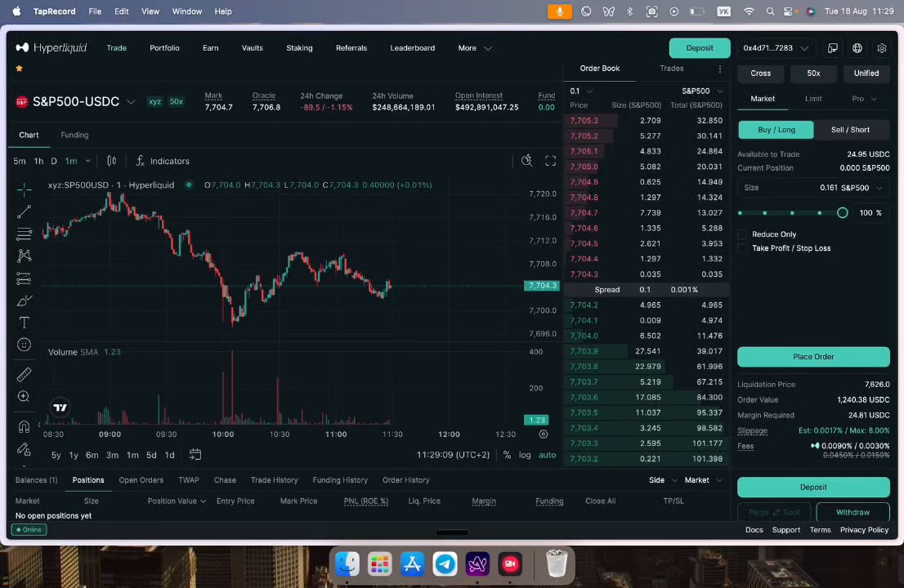Screen dimensions: 904x588
Task: Open the language globe icon
Action: point(857,48)
